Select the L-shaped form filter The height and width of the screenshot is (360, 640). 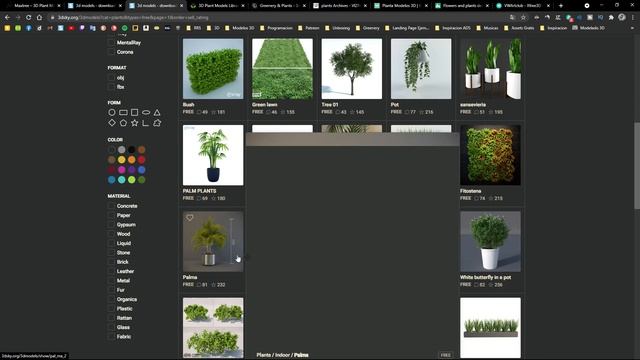(x=145, y=123)
